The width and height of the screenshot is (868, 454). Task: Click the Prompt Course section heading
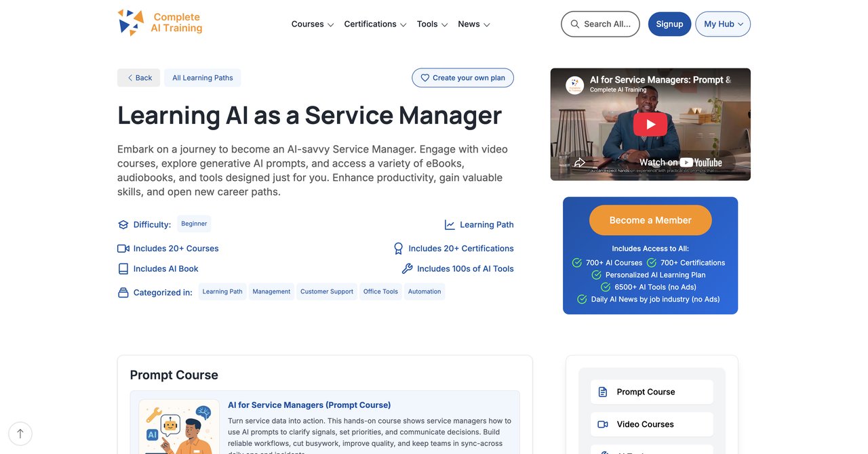tap(174, 375)
